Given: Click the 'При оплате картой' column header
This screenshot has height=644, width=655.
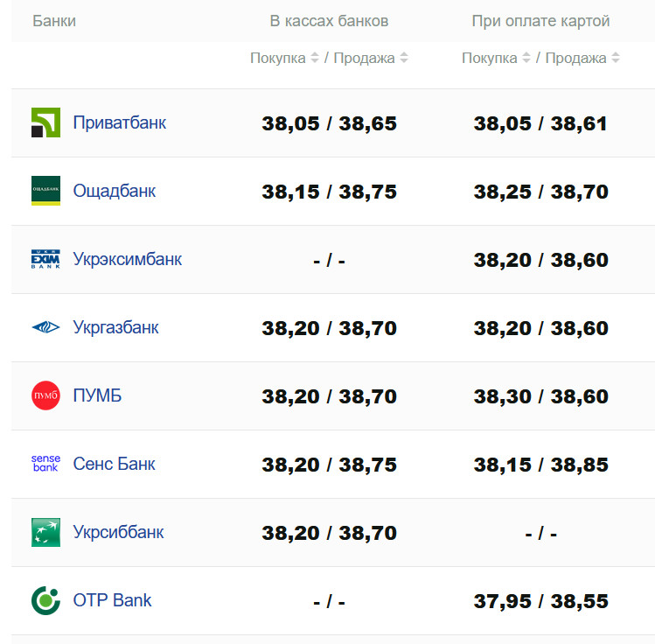Looking at the screenshot, I should point(540,21).
